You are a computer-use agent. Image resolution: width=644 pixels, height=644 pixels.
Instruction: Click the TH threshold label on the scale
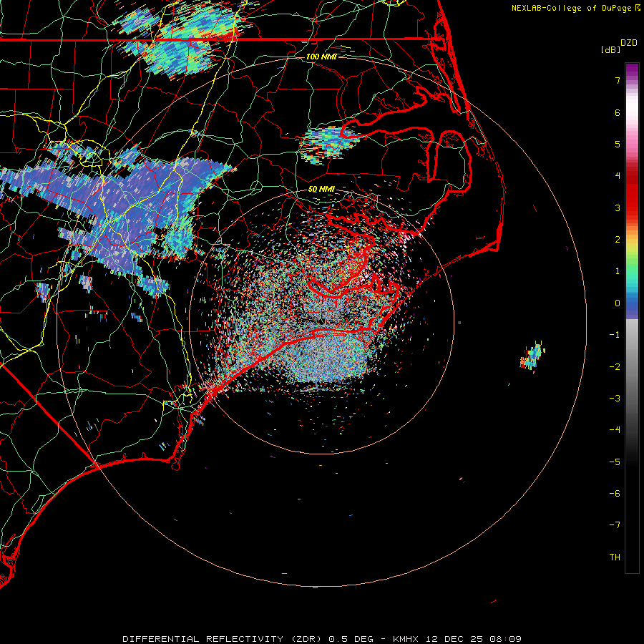(x=615, y=557)
